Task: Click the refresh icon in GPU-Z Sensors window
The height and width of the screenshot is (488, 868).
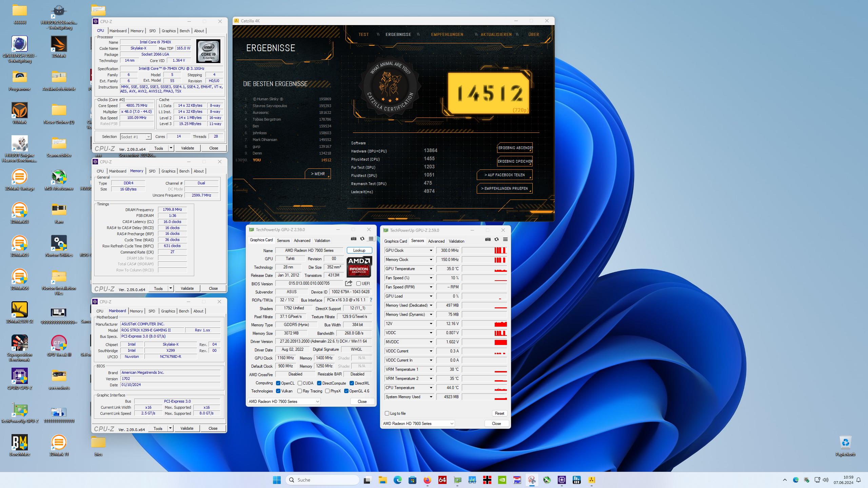Action: (496, 240)
